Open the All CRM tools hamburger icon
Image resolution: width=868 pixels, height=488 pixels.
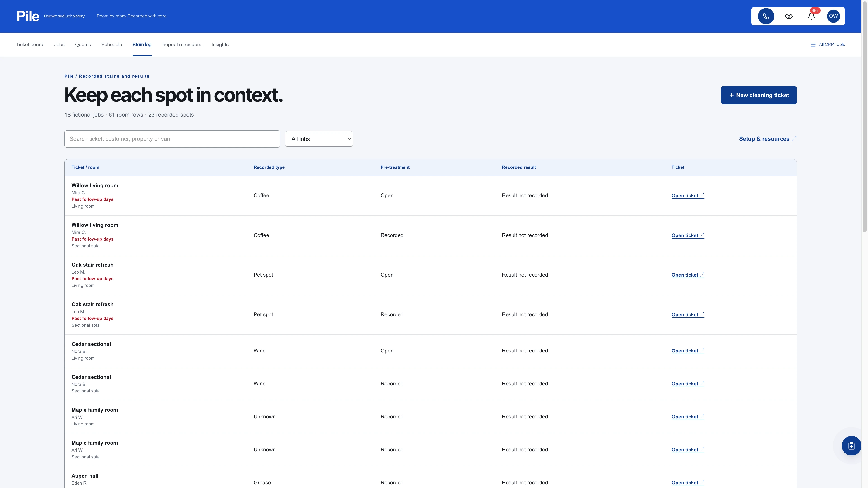813,45
